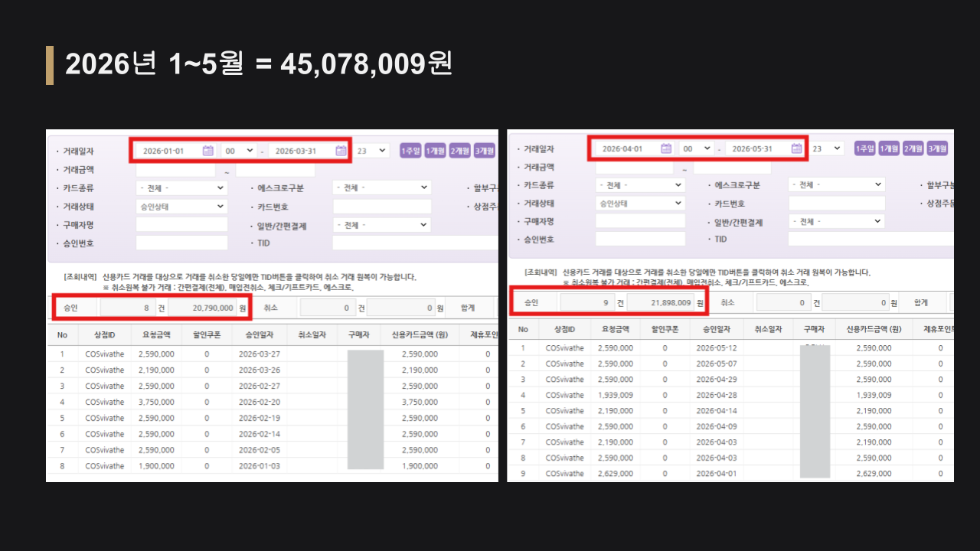The height and width of the screenshot is (551, 980).
Task: Click 3개월 button in the January–March panel
Action: pos(485,151)
